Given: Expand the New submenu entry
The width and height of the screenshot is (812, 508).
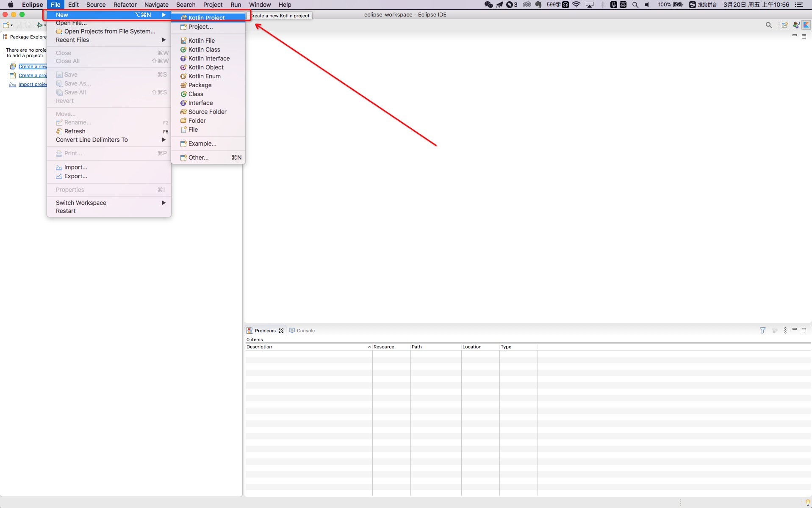Looking at the screenshot, I should pyautogui.click(x=109, y=15).
